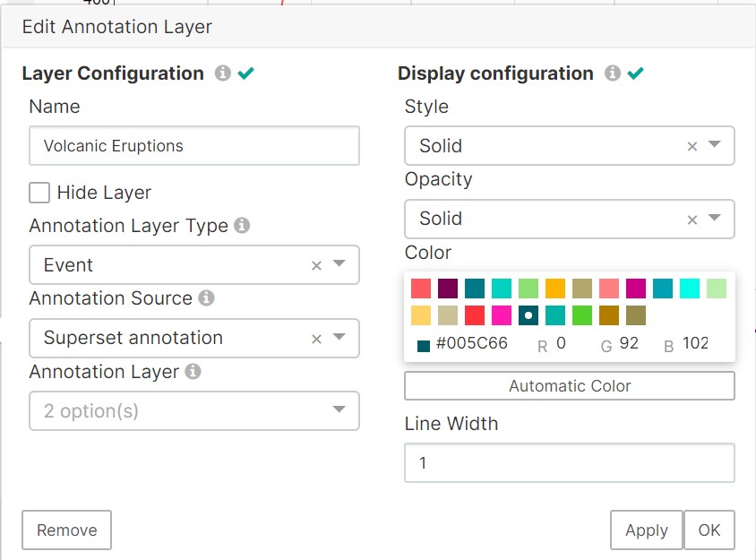This screenshot has height=560, width=756.
Task: Clear the Superset annotation source selection
Action: pos(316,338)
